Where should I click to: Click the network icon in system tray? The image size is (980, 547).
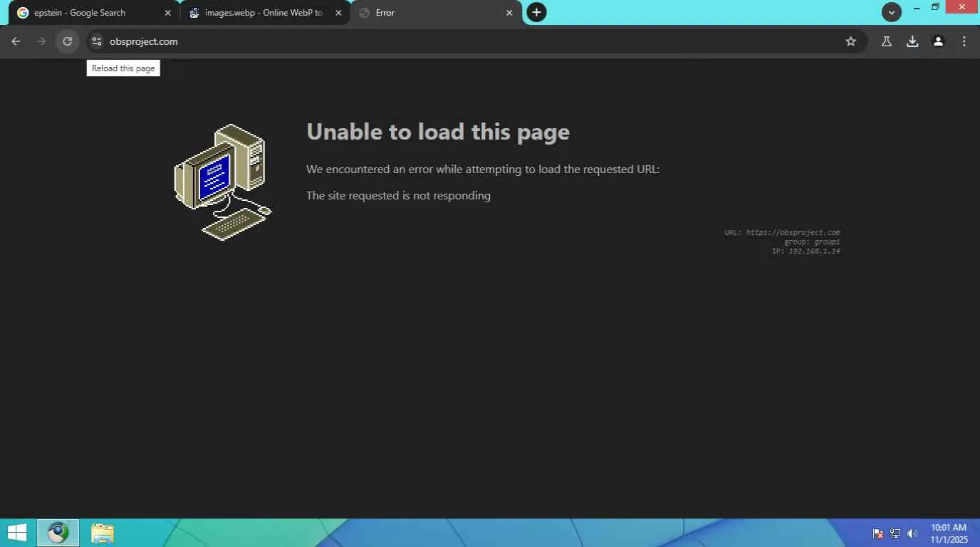pyautogui.click(x=895, y=533)
